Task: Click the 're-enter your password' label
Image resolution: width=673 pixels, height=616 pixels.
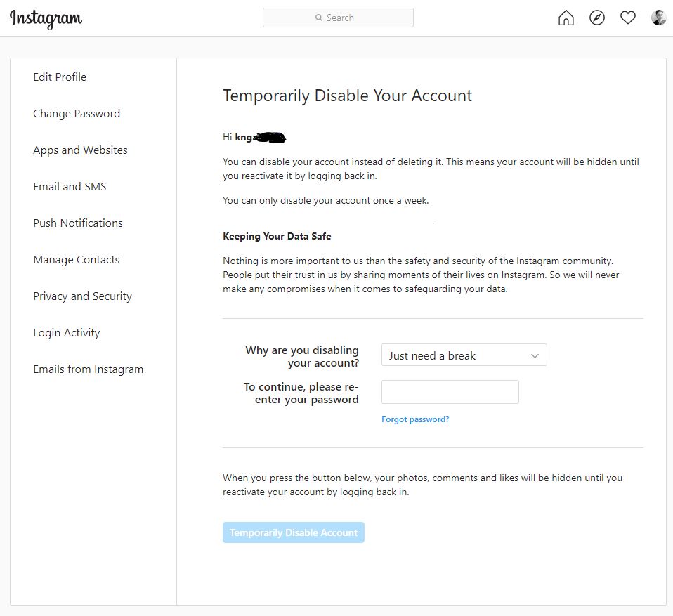Action: 301,393
